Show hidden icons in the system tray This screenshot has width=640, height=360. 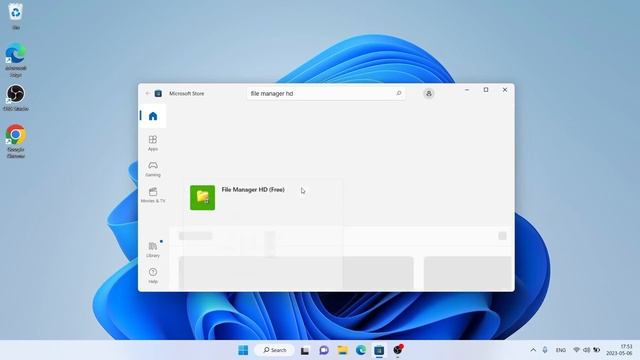(x=533, y=350)
